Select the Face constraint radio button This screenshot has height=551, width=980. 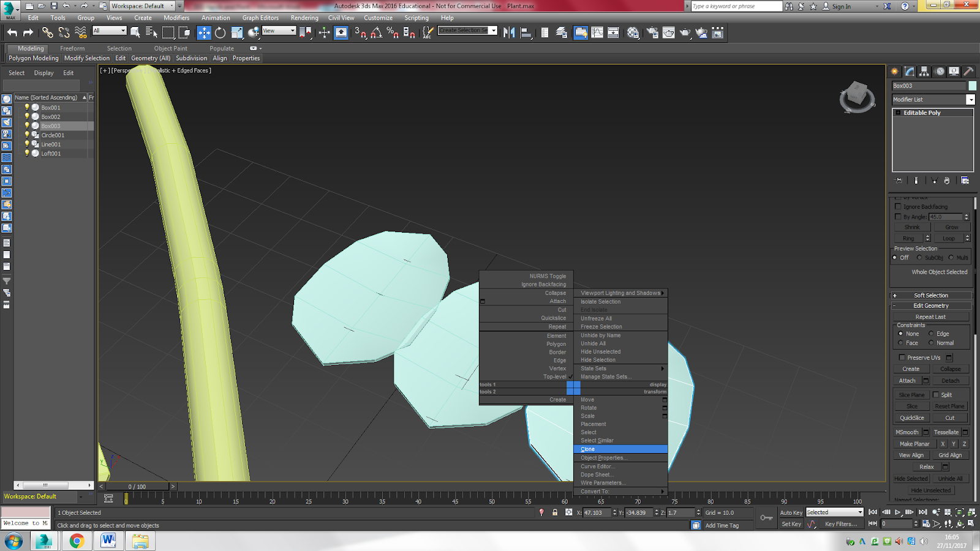coord(900,343)
